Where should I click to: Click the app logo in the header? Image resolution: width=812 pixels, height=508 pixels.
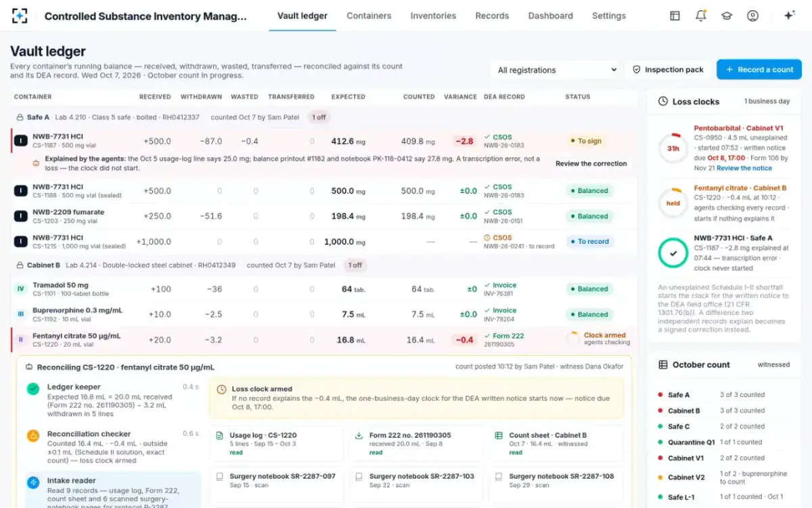20,16
